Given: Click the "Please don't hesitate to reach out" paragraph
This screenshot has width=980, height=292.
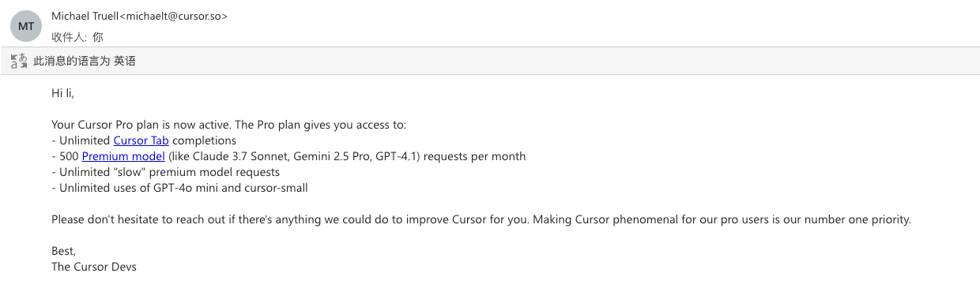Looking at the screenshot, I should pos(481,219).
